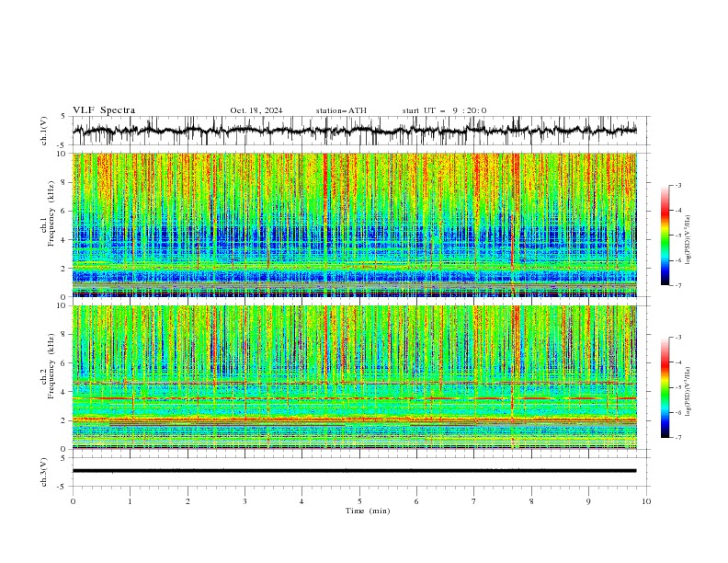Click time axis tick label "0"

tap(73, 501)
